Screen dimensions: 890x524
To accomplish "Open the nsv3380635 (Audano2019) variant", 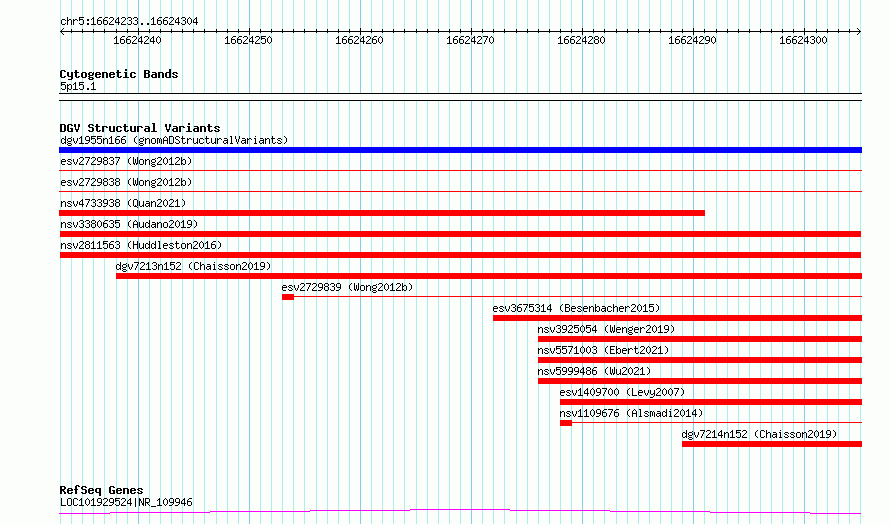I will coord(129,224).
